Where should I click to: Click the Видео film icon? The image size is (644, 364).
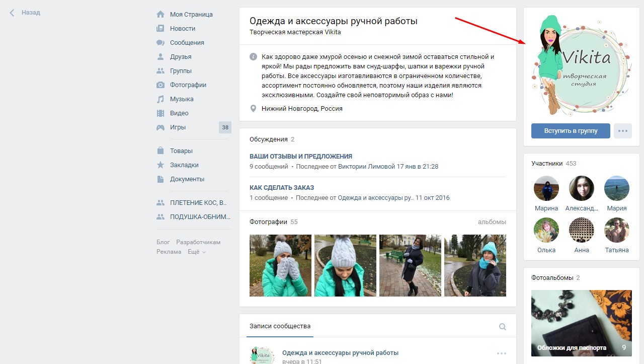point(160,113)
